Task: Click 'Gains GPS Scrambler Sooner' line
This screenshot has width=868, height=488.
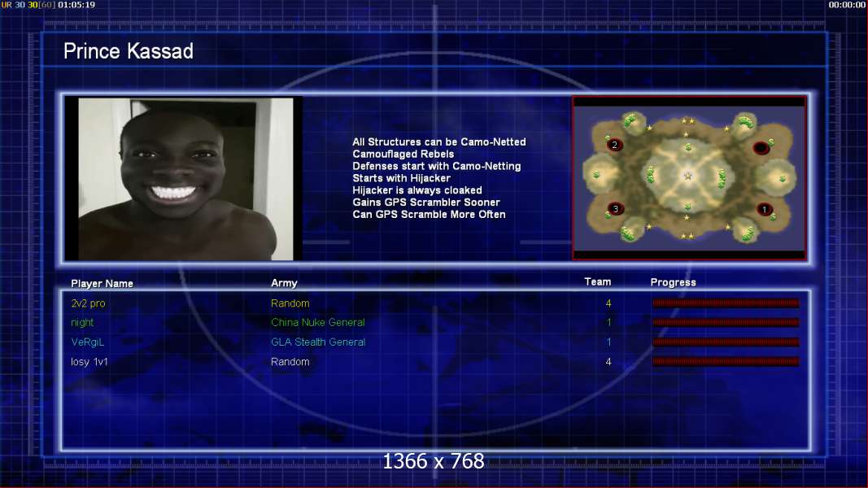Action: click(x=425, y=203)
